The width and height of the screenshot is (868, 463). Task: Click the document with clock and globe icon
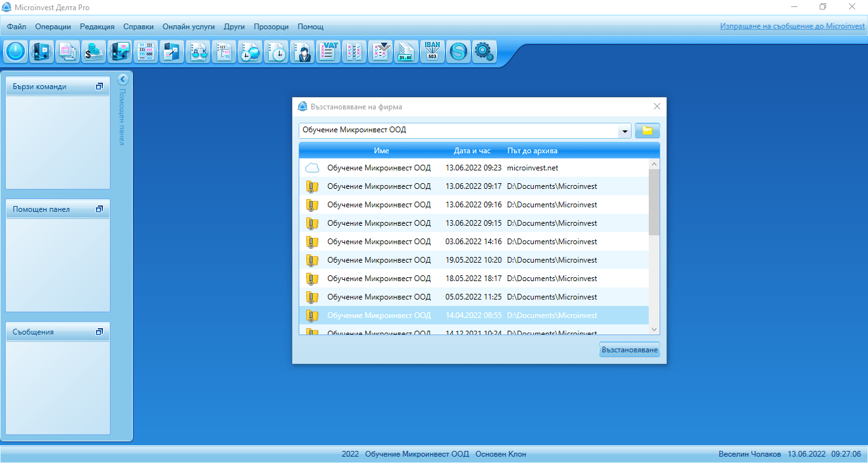pos(250,51)
